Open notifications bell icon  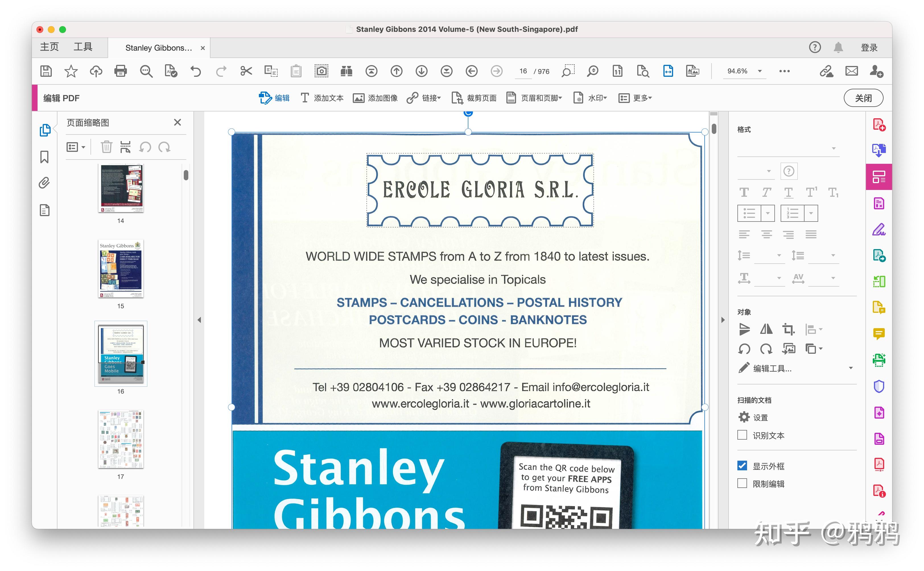pos(838,47)
